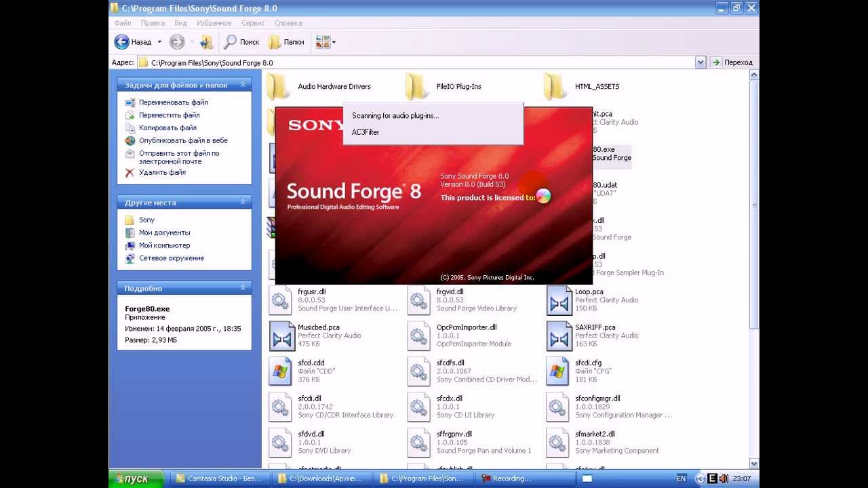Select the sfcdfs.dll file icon

coord(419,371)
